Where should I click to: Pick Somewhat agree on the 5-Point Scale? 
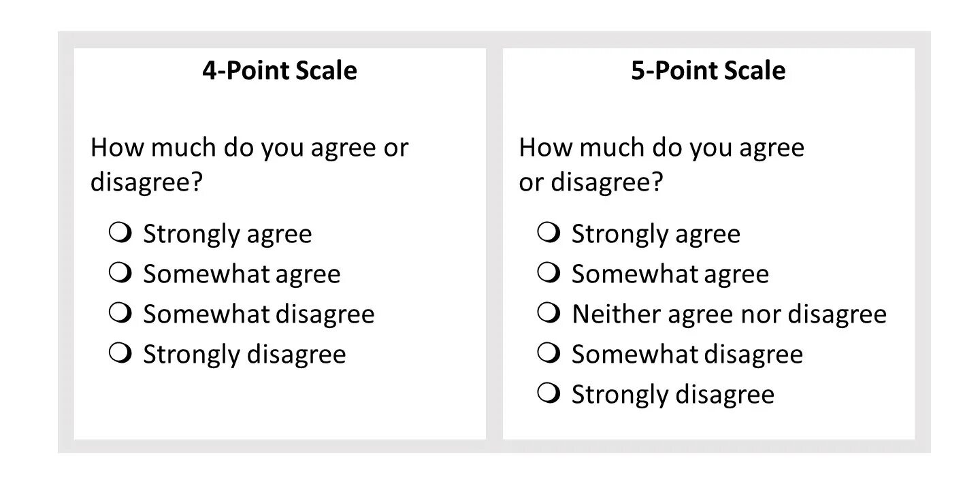pos(549,273)
